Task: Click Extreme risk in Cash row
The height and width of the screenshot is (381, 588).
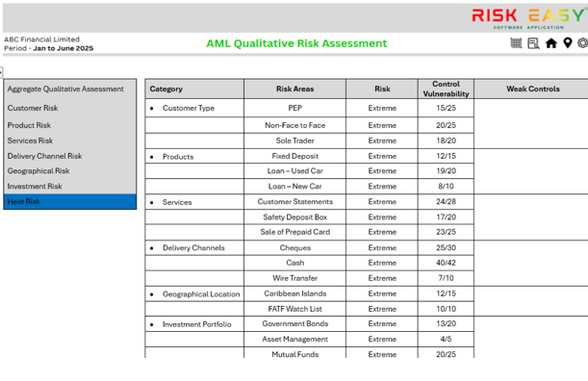Action: pos(382,263)
